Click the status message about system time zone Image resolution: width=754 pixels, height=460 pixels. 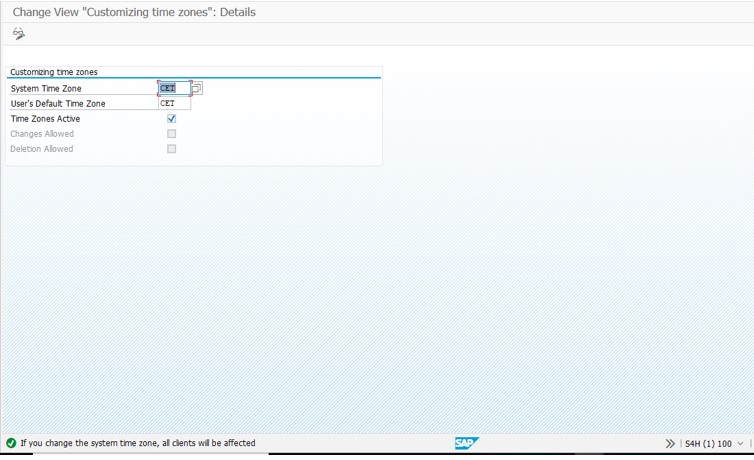[x=138, y=443]
